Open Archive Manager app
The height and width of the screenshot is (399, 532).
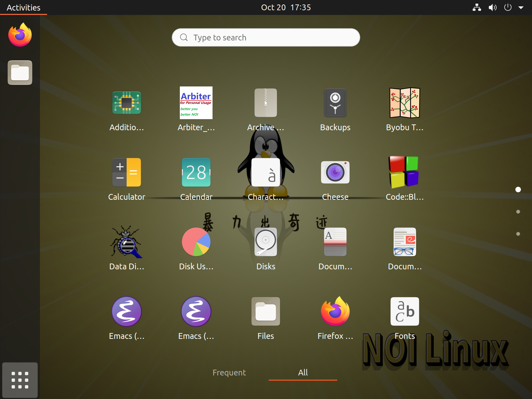tap(266, 103)
